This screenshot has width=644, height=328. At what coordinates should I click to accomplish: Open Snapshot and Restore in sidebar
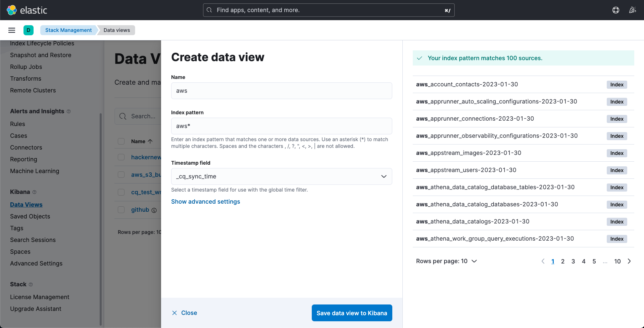[41, 55]
